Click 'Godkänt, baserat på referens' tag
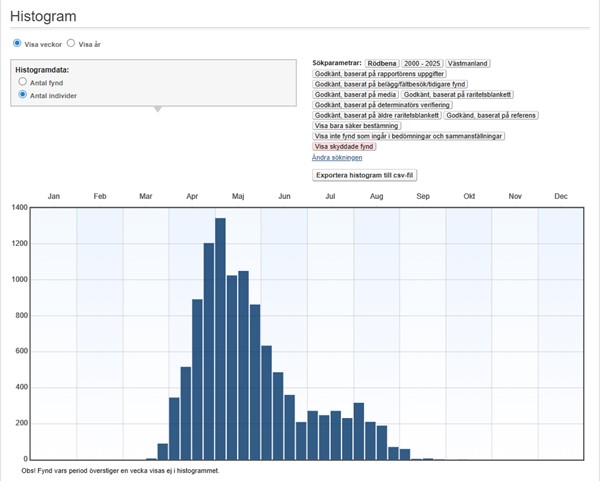 point(490,116)
